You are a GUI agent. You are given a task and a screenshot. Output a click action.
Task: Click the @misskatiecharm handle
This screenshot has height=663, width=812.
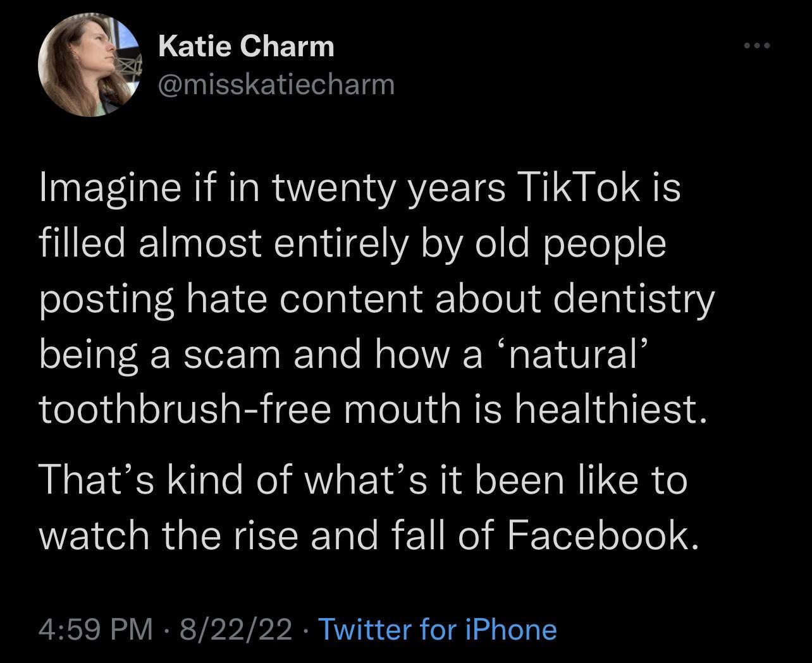pos(275,84)
